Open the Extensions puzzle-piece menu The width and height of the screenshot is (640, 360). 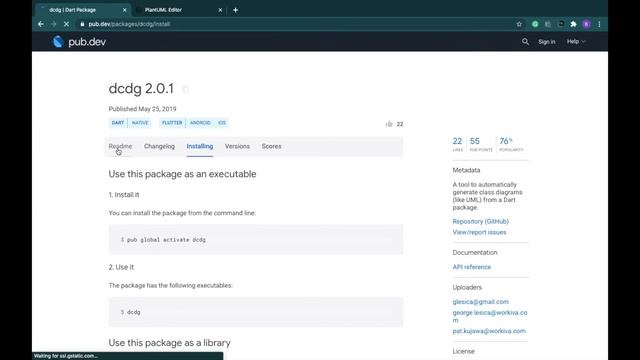573,24
